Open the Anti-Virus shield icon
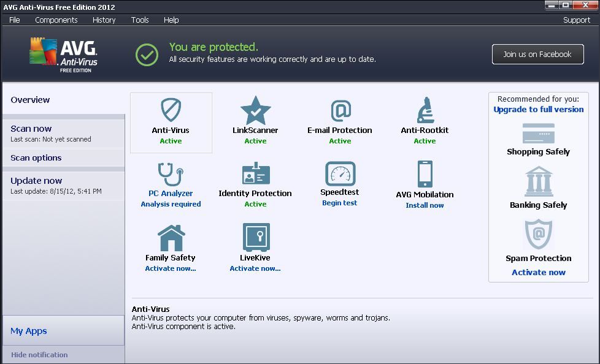 click(x=171, y=110)
